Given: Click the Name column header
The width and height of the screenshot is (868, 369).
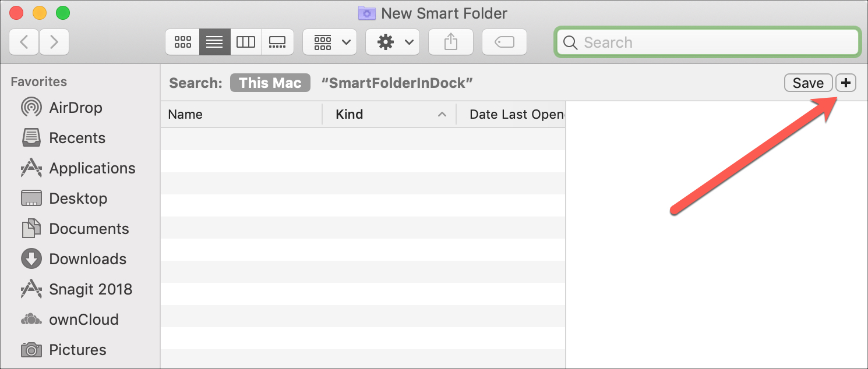Looking at the screenshot, I should [x=185, y=114].
